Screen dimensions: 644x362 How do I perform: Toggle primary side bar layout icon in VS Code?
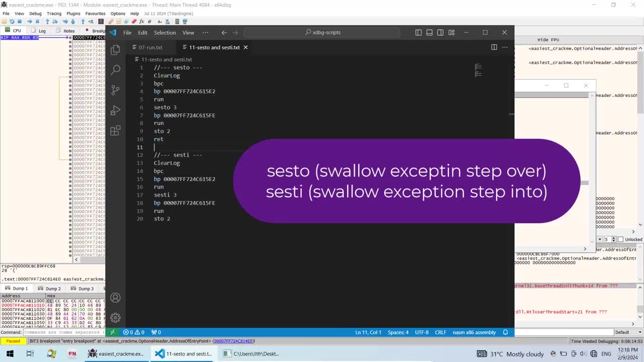click(418, 32)
